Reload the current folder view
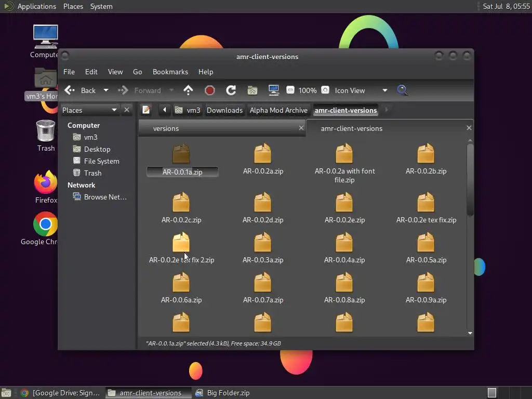The height and width of the screenshot is (399, 532). coord(231,90)
